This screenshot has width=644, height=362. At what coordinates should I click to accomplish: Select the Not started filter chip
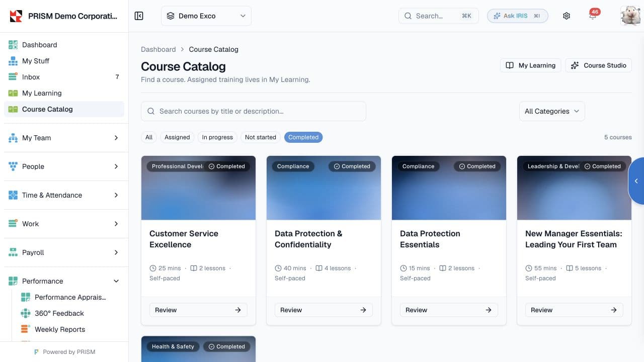261,137
